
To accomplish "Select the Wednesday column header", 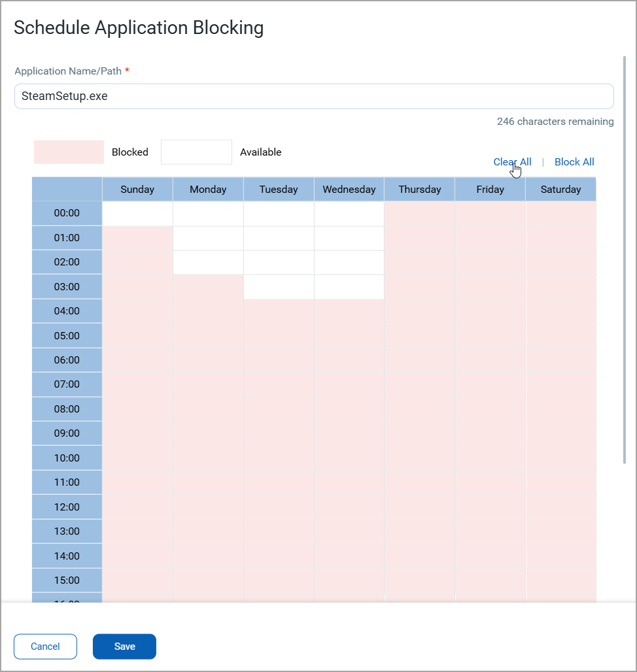I will point(349,190).
